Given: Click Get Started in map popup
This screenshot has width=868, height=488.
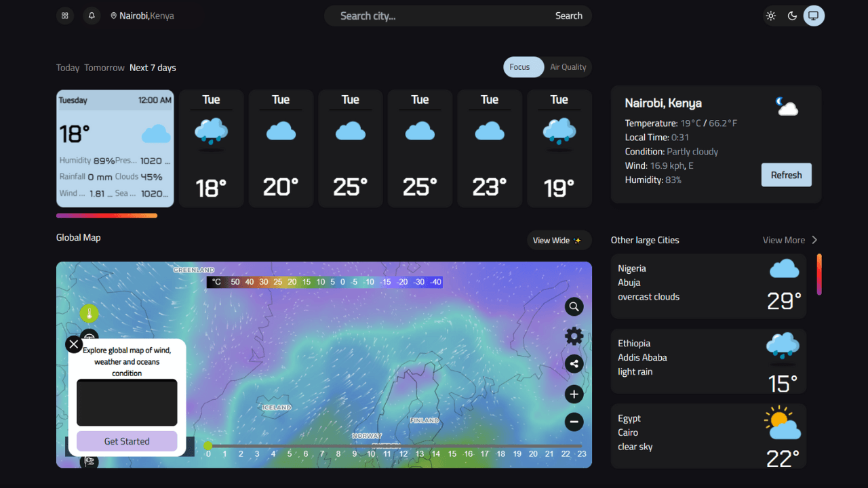Looking at the screenshot, I should 127,441.
